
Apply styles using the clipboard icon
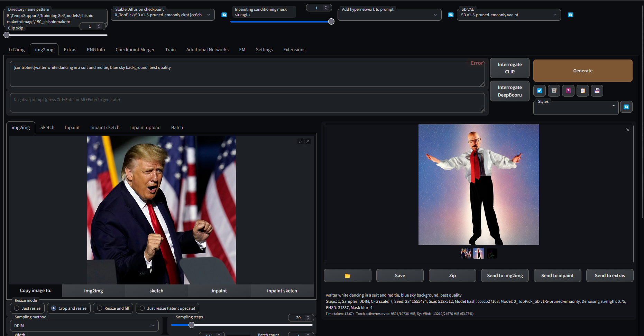pyautogui.click(x=583, y=91)
